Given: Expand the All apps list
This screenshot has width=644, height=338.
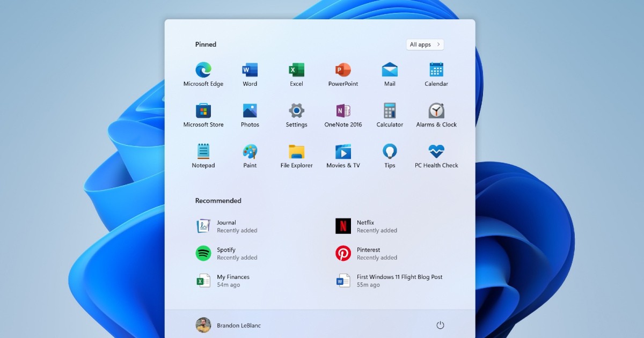Looking at the screenshot, I should pyautogui.click(x=425, y=45).
